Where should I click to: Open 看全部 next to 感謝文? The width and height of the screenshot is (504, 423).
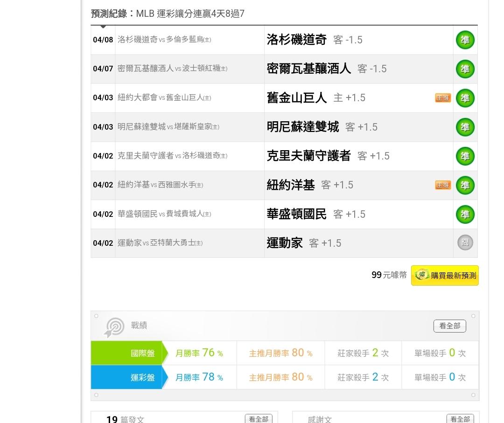click(460, 419)
